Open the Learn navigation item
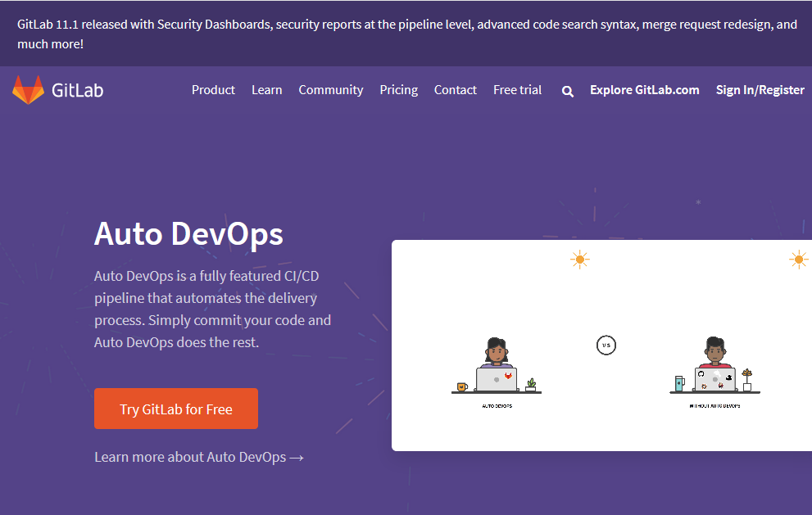The width and height of the screenshot is (812, 515). [266, 90]
